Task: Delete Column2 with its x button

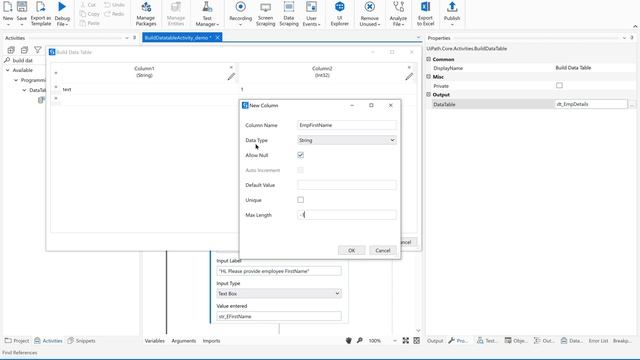Action: pyautogui.click(x=409, y=67)
